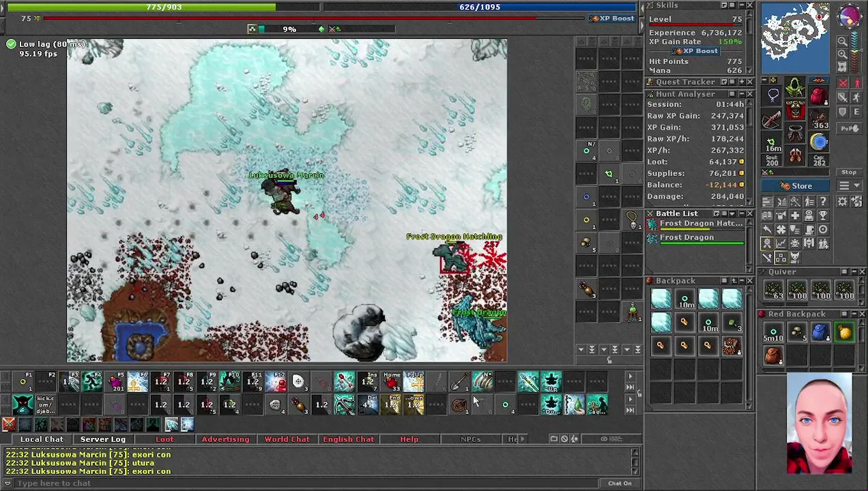Open the blue backpack in Red Backpack
The height and width of the screenshot is (491, 868).
pyautogui.click(x=821, y=332)
